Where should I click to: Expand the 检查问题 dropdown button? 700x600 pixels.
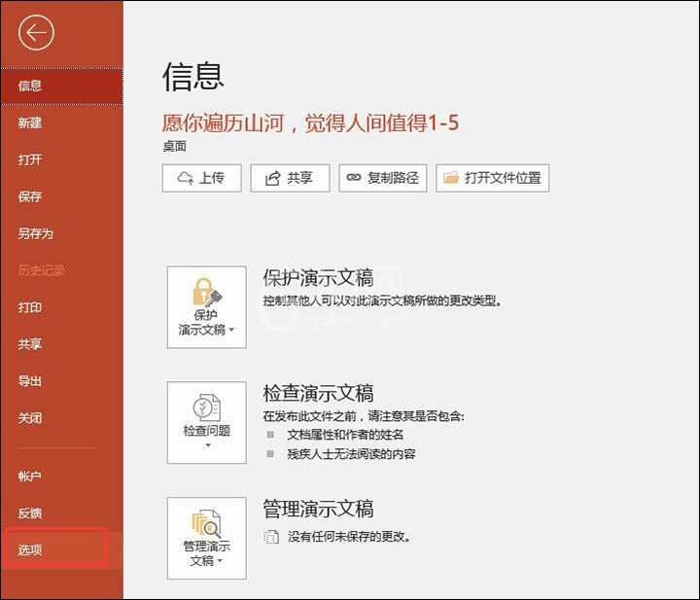(207, 423)
